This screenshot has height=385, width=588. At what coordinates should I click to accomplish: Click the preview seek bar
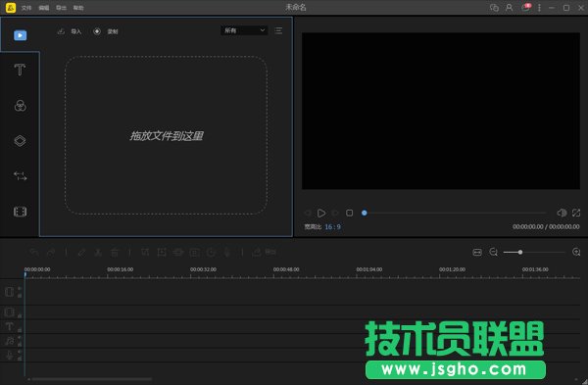(x=454, y=213)
